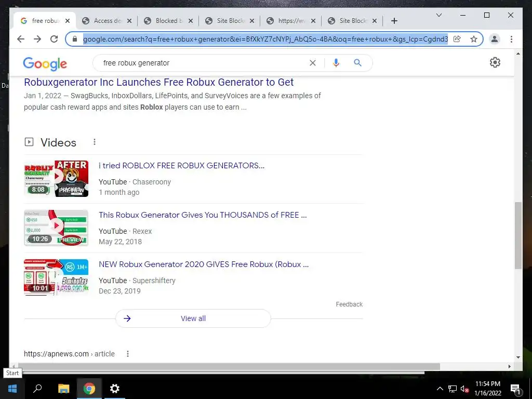Click the vertical scrollbar thumb

pos(518,235)
